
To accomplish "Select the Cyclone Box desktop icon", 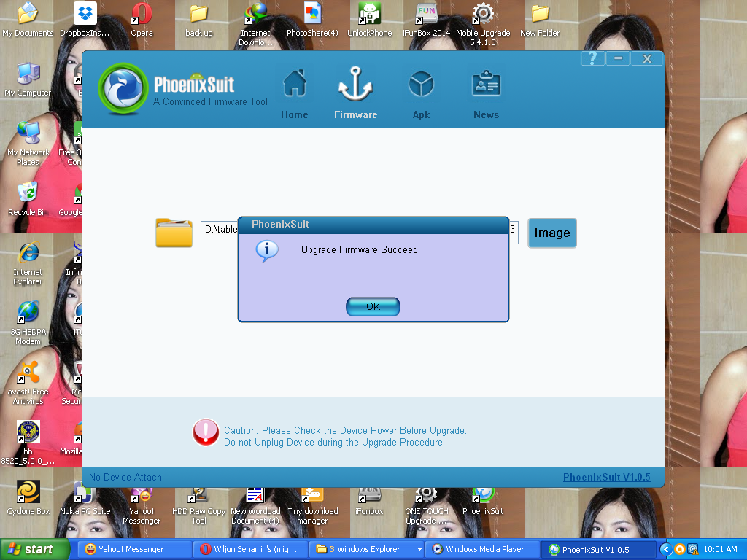I will (x=28, y=497).
